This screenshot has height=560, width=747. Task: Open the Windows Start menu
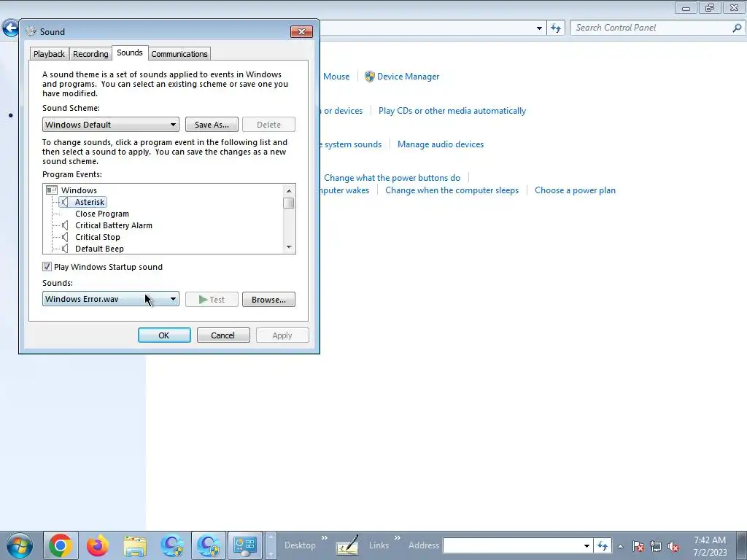20,545
